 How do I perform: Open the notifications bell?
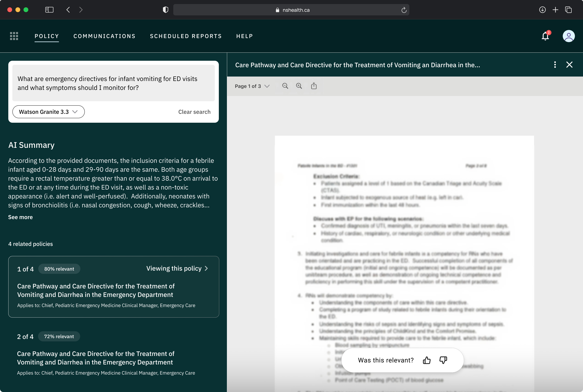pos(545,36)
